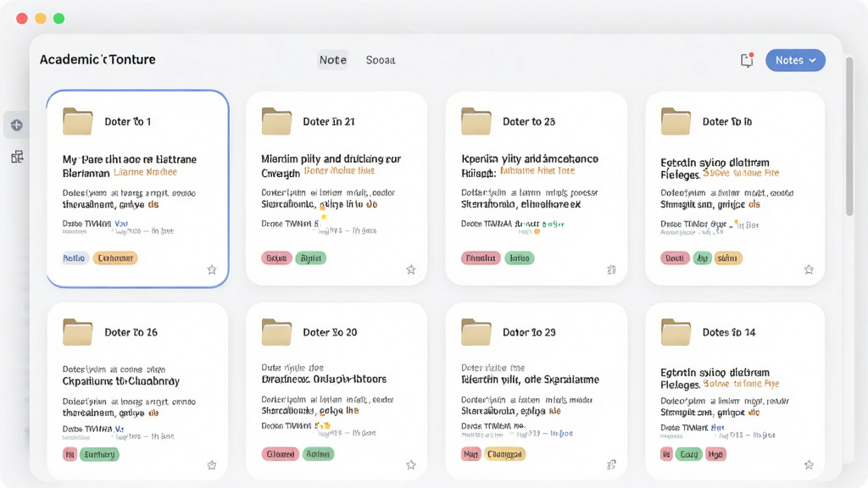
Task: Click the blue tag on the "Doter to 1" card
Action: [75, 258]
